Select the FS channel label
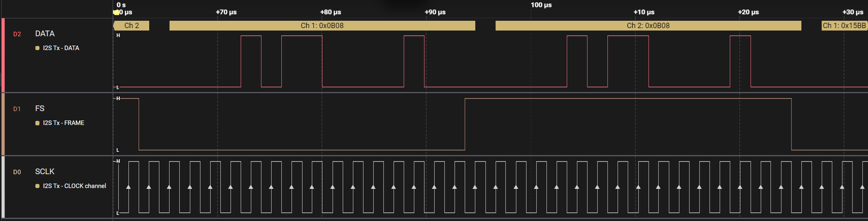Viewport: 868px width, 221px height. click(40, 109)
